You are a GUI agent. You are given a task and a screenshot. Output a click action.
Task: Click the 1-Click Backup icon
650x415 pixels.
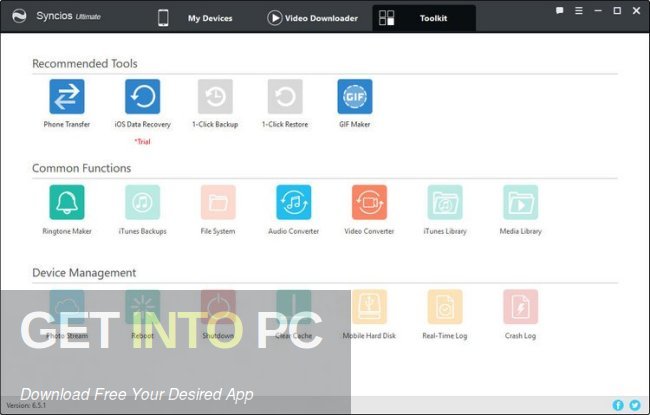click(215, 97)
